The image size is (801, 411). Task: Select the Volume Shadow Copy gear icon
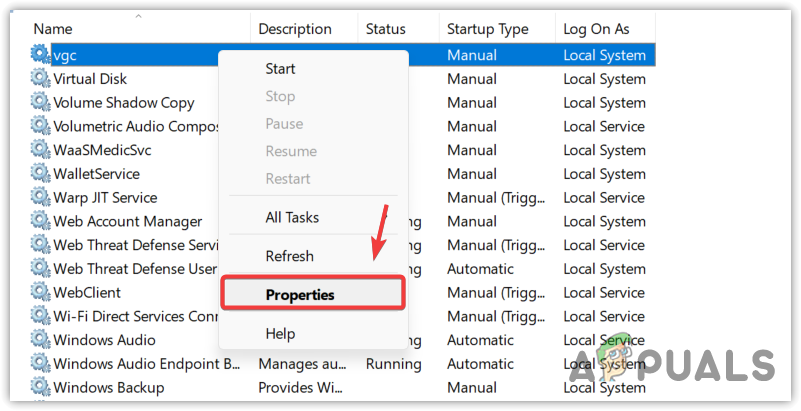40,102
